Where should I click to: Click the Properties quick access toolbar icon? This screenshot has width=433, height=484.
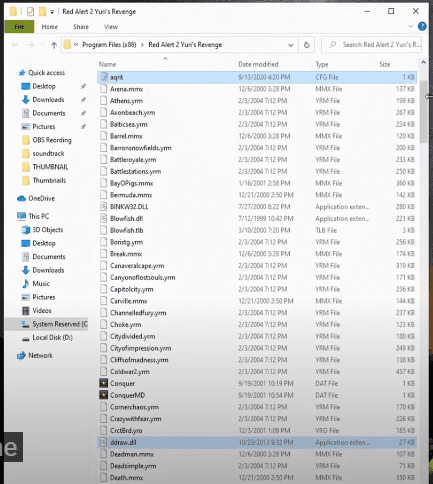tap(30, 12)
